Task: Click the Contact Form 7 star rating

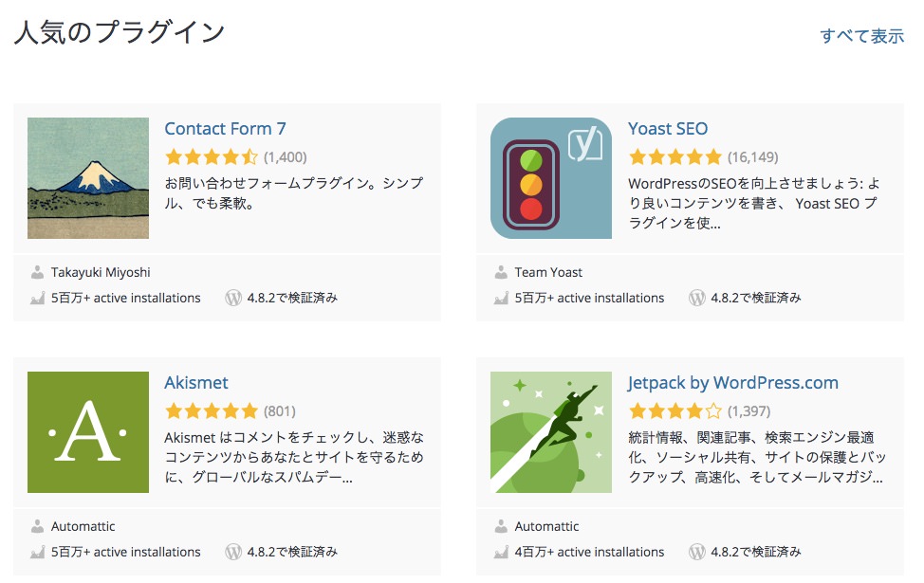Action: click(212, 157)
